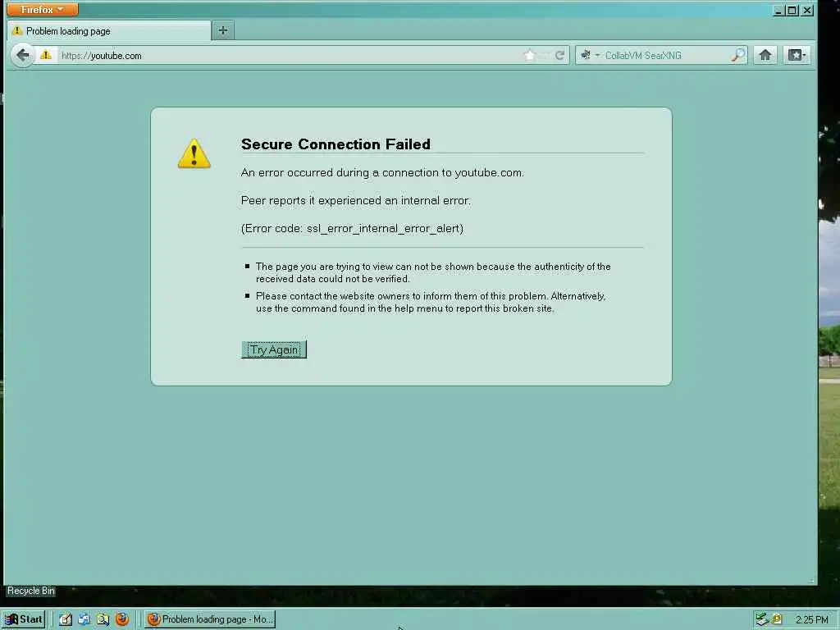Viewport: 840px width, 630px height.
Task: Click the second quick launch icon in taskbar
Action: click(84, 619)
